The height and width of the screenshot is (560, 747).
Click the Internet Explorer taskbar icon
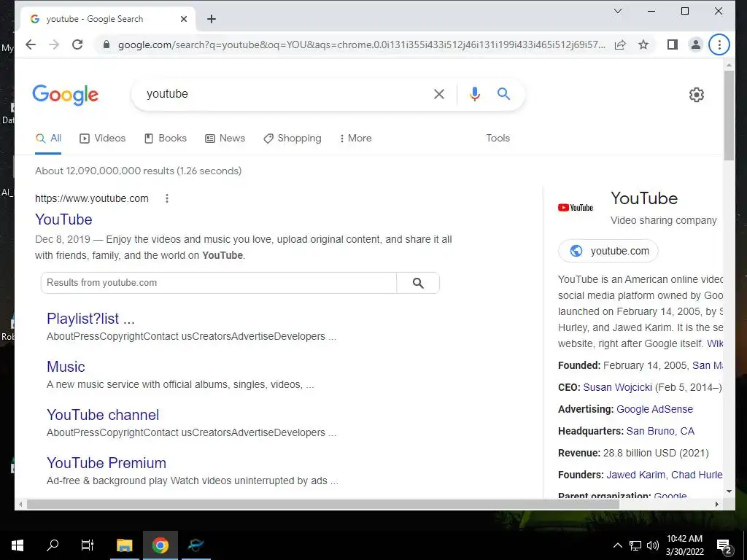tap(196, 545)
